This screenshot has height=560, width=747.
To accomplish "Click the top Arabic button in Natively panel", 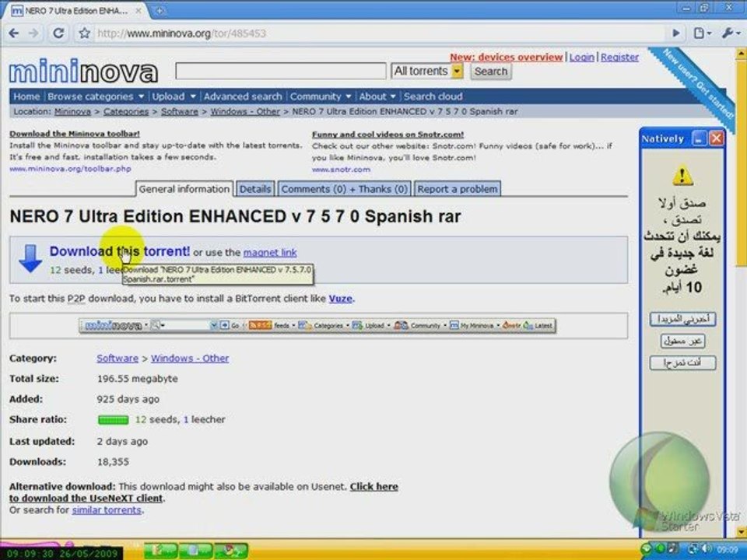I will pos(682,319).
